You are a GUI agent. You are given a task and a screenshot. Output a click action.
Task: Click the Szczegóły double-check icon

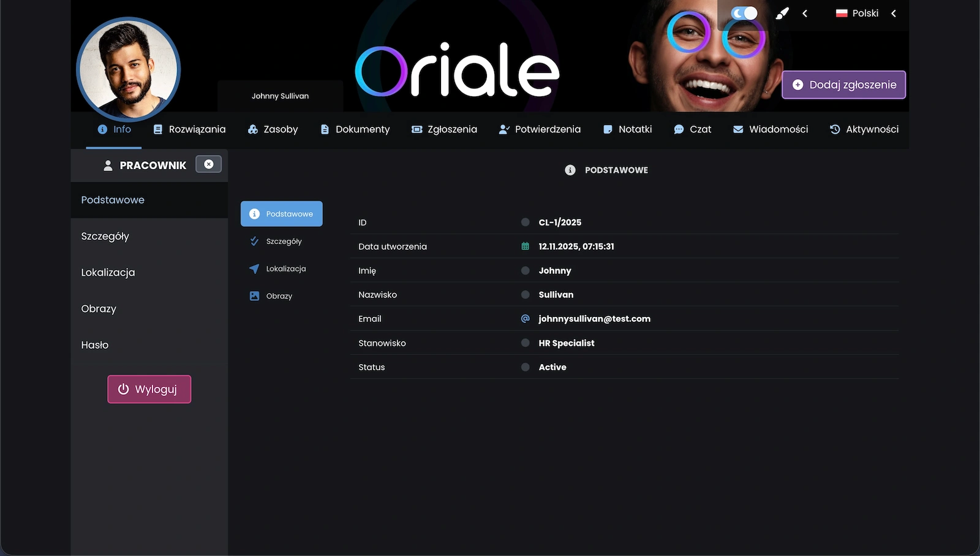point(254,241)
